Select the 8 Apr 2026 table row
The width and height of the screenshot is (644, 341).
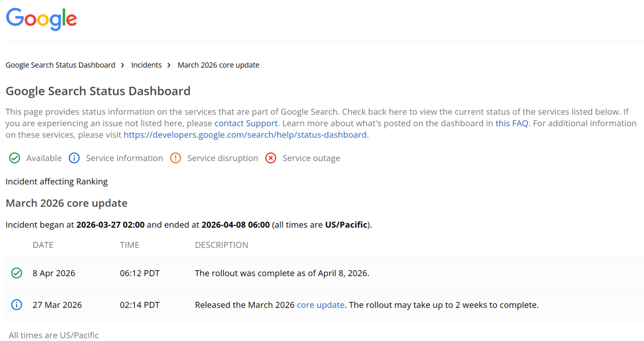[322, 273]
